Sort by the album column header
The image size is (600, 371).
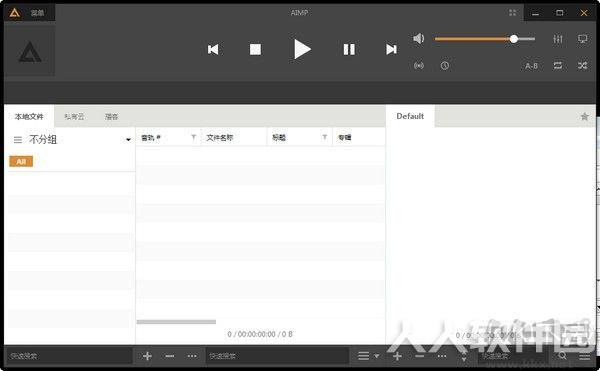pos(344,138)
